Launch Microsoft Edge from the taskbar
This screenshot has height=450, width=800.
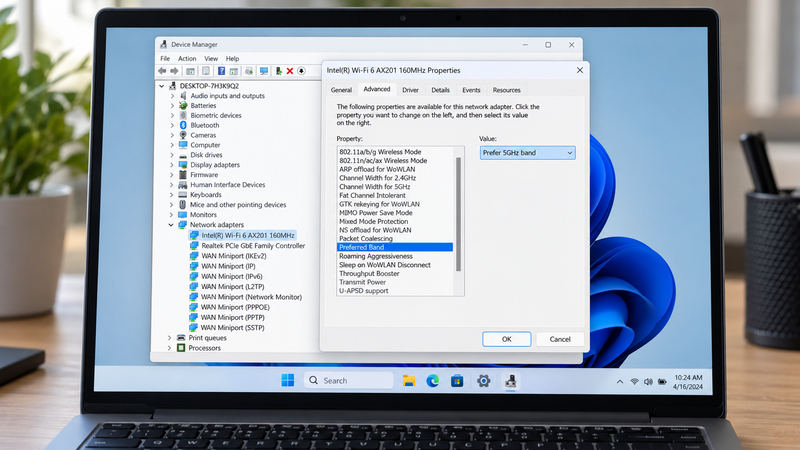point(433,381)
